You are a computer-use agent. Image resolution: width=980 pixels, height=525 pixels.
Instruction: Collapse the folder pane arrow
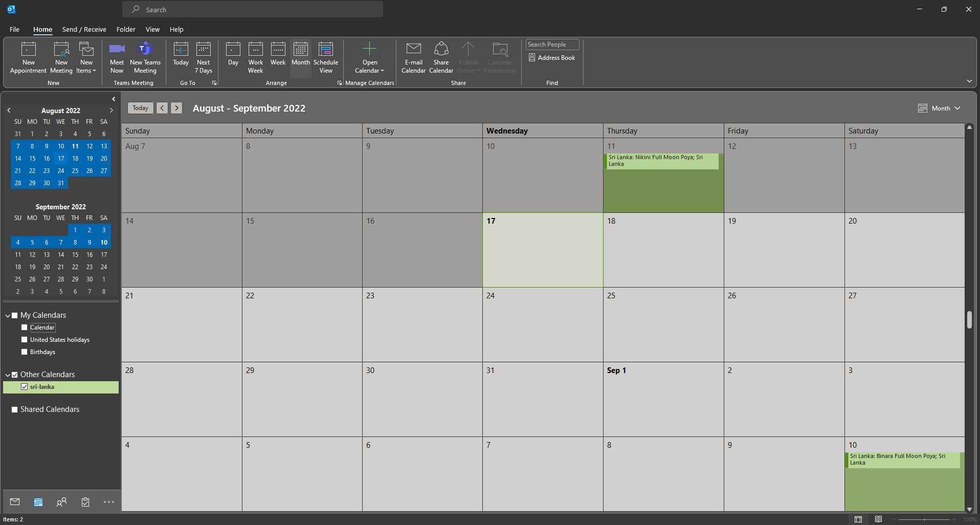114,99
